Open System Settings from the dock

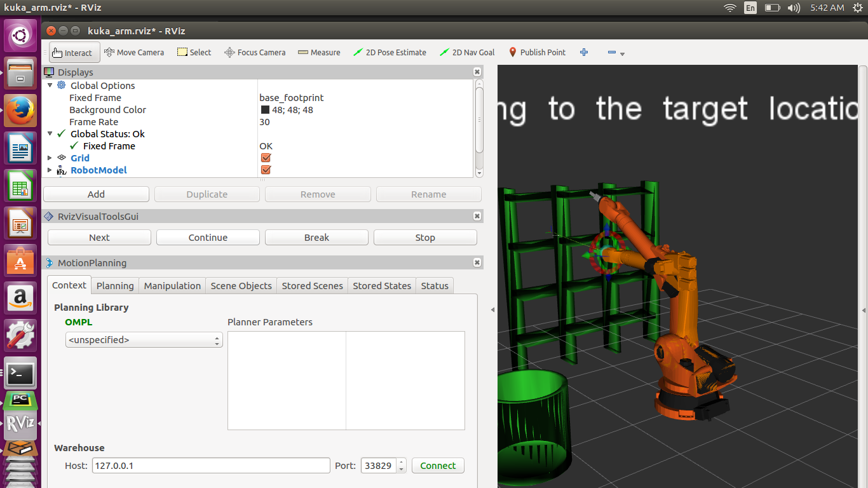21,335
